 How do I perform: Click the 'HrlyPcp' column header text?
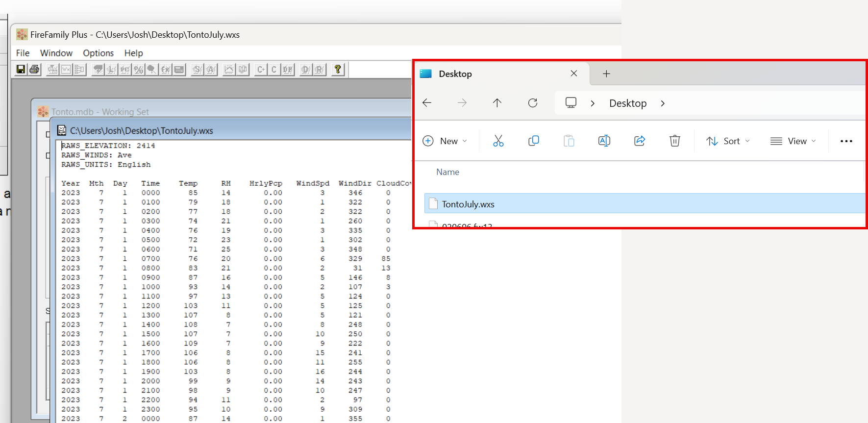(266, 183)
